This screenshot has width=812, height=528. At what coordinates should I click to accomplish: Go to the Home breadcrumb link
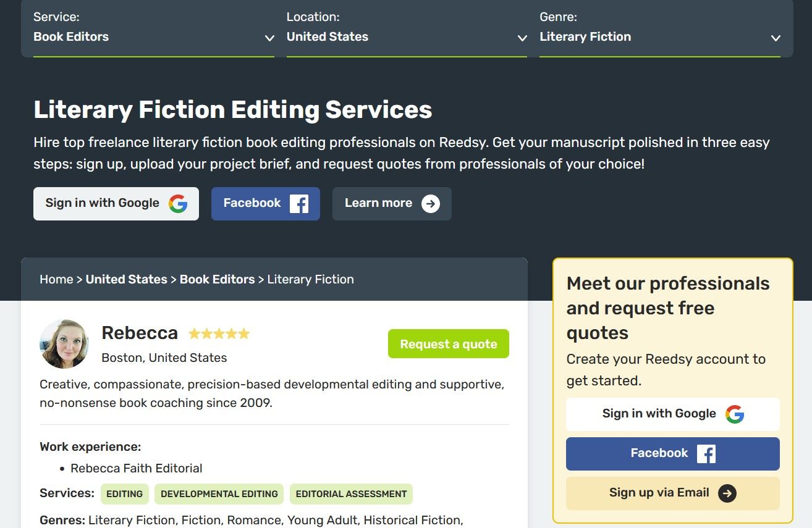[x=56, y=279]
